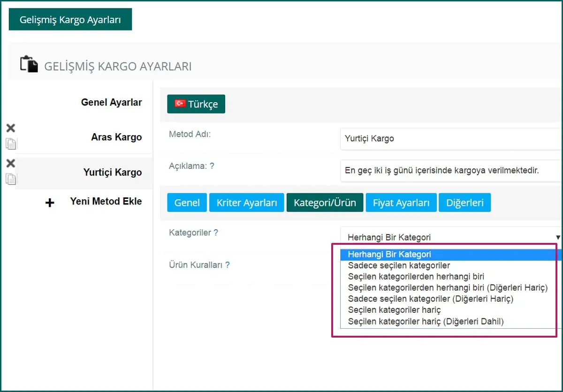Go to the Diğerleri tab
Image resolution: width=563 pixels, height=392 pixels.
click(x=464, y=203)
